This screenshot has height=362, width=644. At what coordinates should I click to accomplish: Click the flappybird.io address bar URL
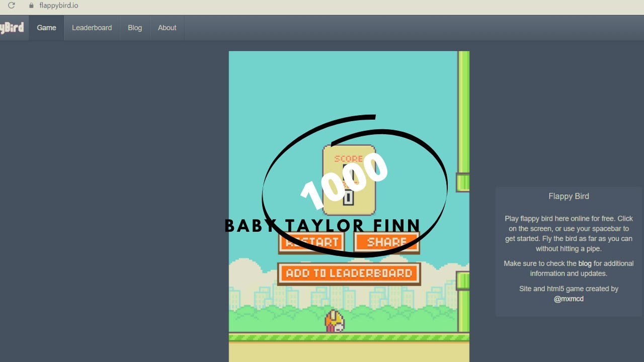59,6
